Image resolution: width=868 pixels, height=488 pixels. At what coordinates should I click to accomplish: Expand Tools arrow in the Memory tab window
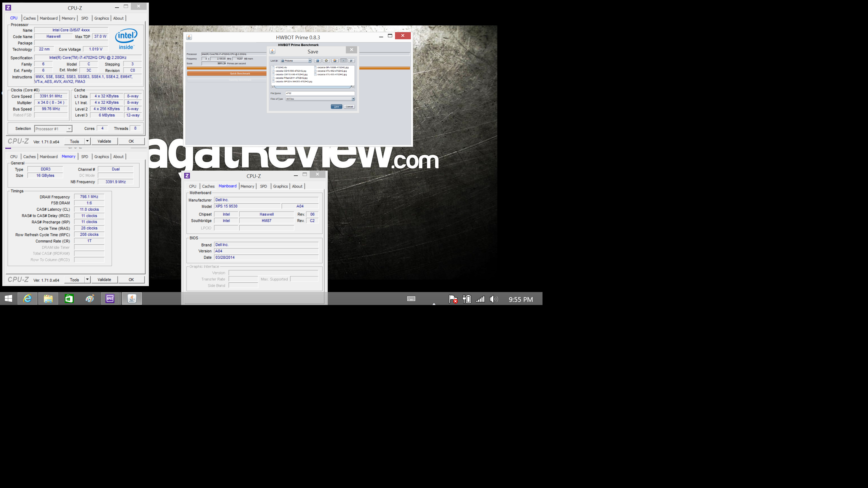(87, 280)
